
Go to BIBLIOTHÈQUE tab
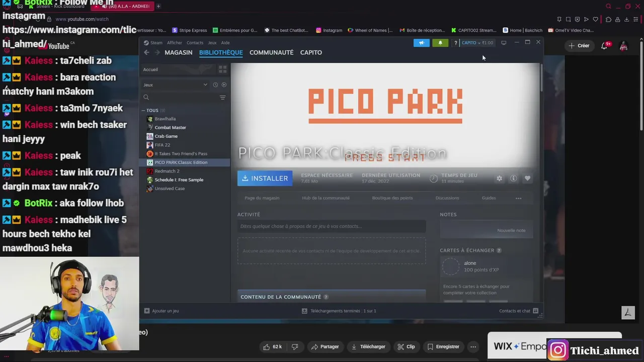click(221, 52)
